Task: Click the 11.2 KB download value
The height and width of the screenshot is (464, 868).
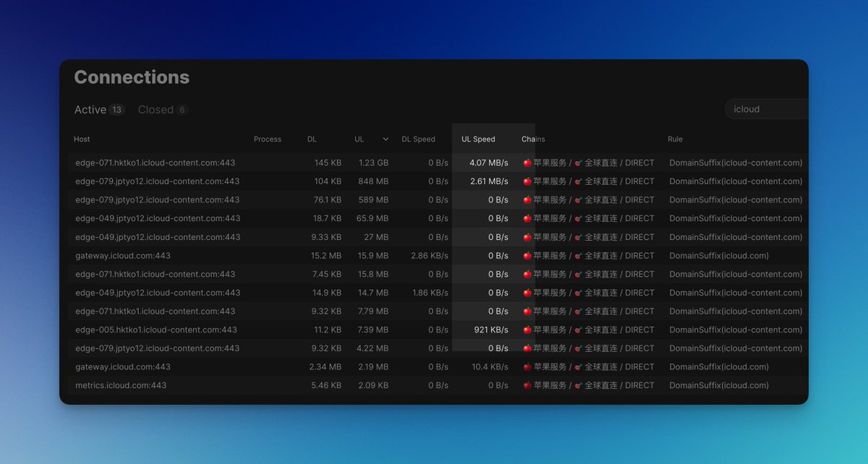Action: [328, 330]
